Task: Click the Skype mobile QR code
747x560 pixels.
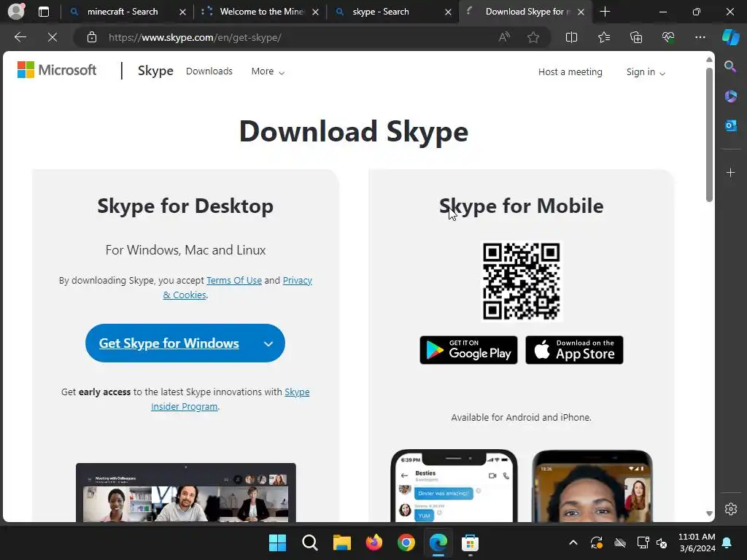Action: pos(521,281)
